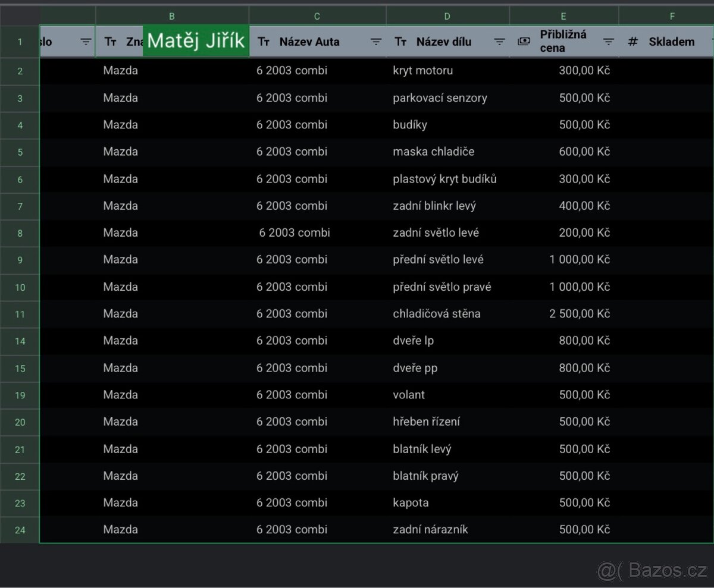Open the filter menu for Přibližná cena
The width and height of the screenshot is (714, 588).
pos(608,42)
